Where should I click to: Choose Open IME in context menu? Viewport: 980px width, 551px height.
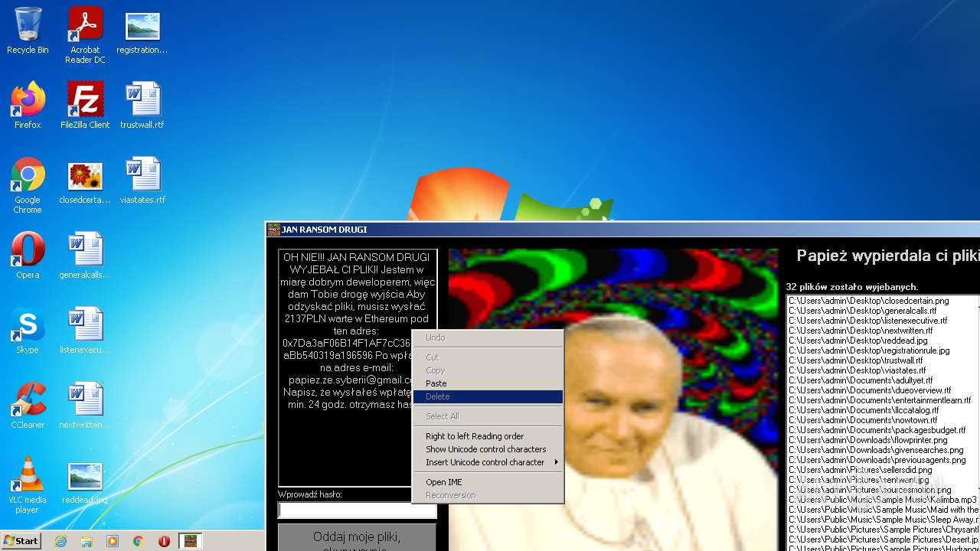(x=488, y=482)
